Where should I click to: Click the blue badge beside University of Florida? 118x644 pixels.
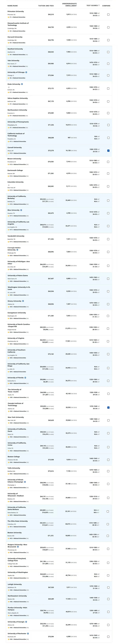point(25,377)
